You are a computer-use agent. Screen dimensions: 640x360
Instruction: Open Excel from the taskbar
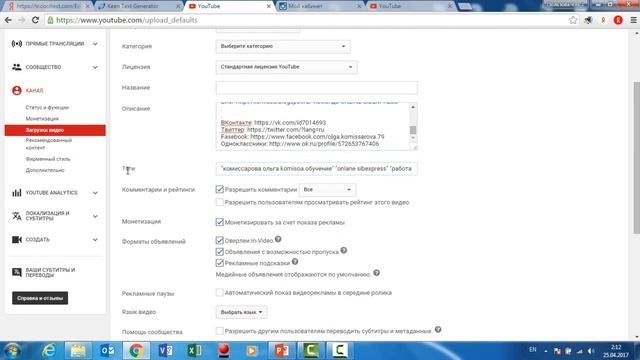coord(195,351)
